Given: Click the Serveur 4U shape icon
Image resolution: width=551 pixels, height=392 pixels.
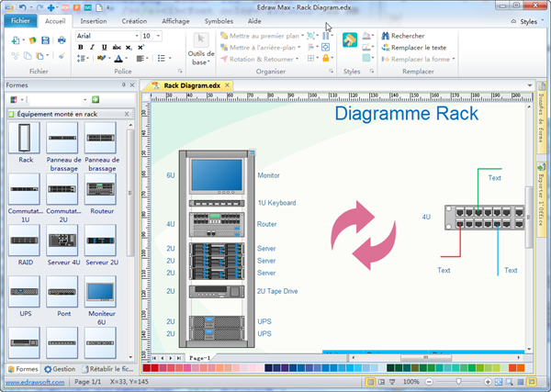Looking at the screenshot, I should (x=63, y=241).
